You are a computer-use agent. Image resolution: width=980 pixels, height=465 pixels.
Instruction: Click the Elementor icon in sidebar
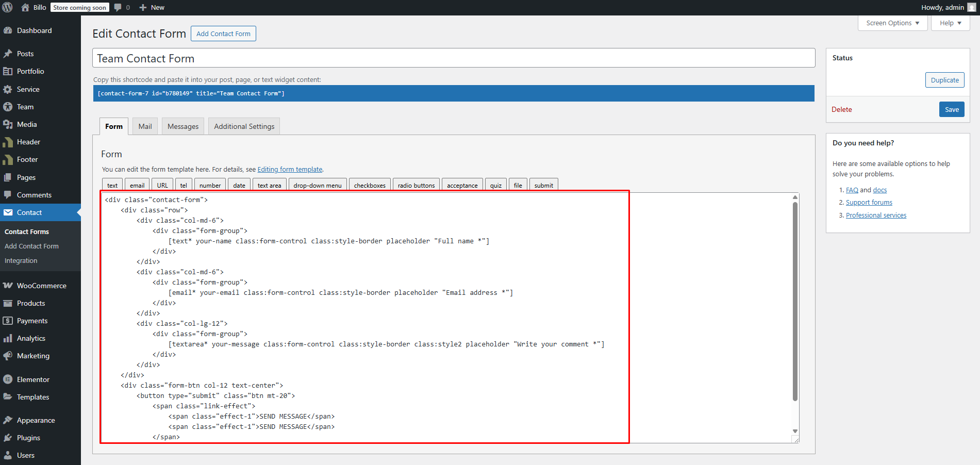coord(8,379)
